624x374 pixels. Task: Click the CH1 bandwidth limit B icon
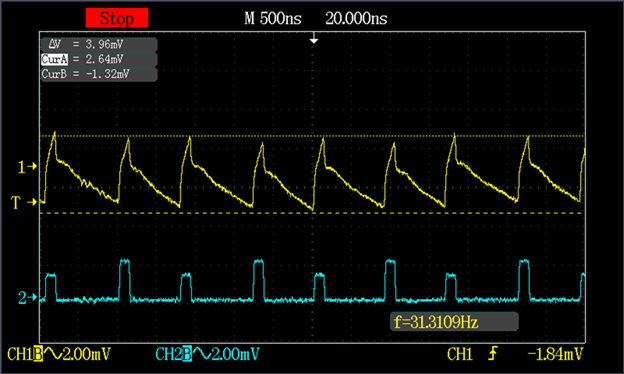coord(38,354)
